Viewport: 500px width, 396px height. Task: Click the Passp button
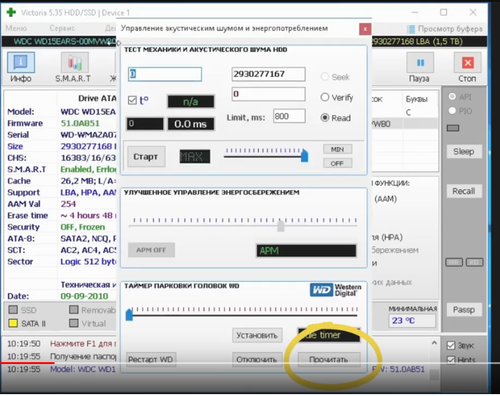pos(464,310)
